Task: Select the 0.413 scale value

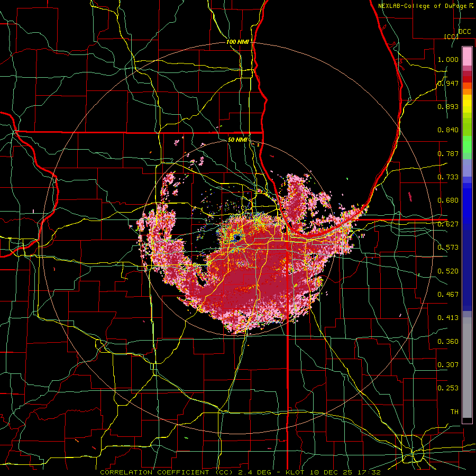Action: [x=448, y=318]
